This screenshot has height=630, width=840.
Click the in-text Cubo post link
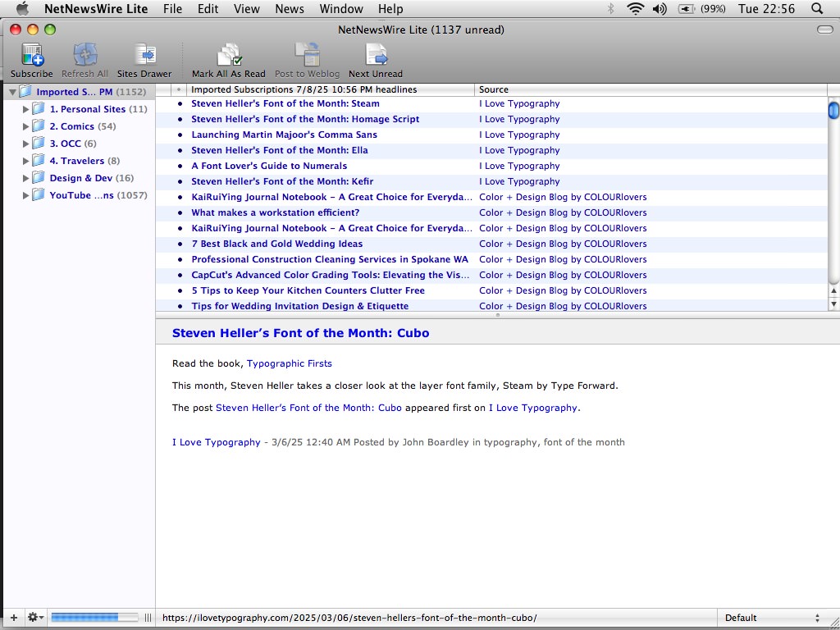pos(308,408)
